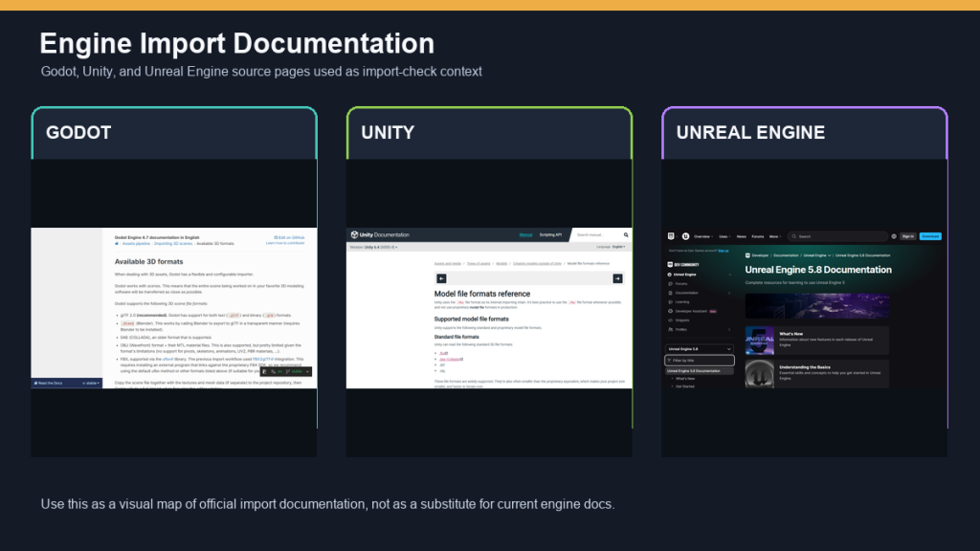
Task: Click the Edit on GitHub link in Godot docs
Action: point(289,237)
